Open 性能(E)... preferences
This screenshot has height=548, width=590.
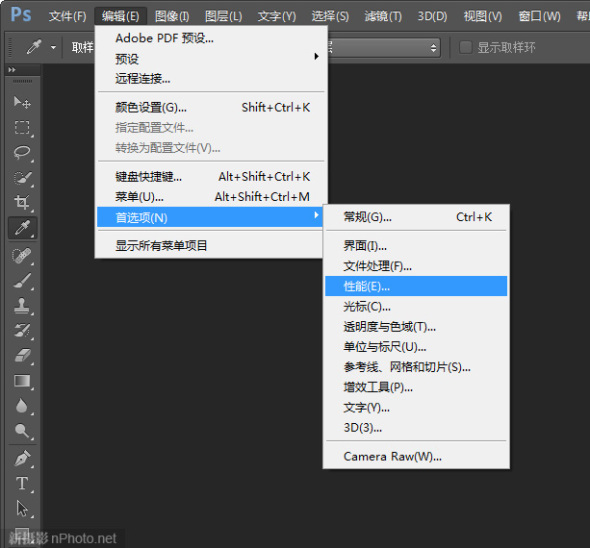point(416,286)
